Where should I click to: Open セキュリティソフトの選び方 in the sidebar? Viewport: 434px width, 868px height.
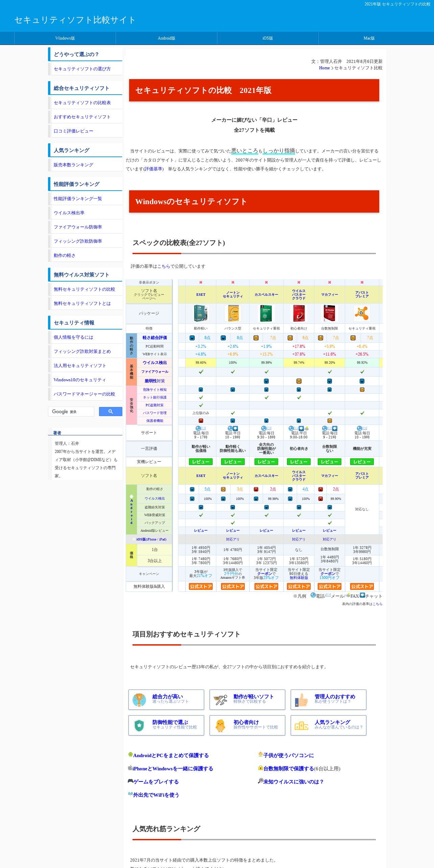point(82,69)
